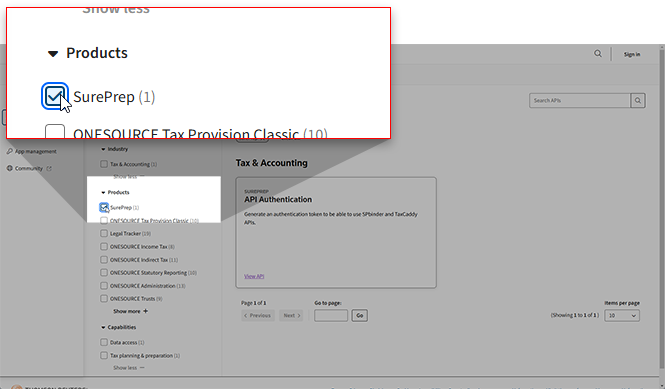Open the Items per page dropdown

click(622, 316)
